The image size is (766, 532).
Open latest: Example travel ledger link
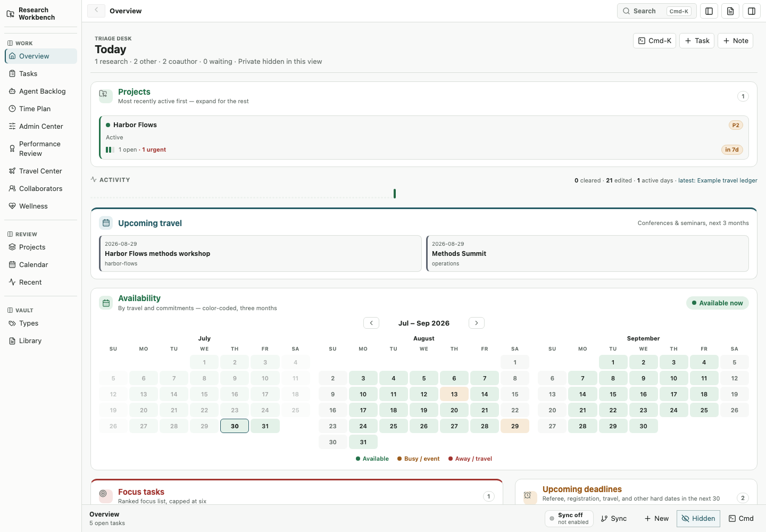click(718, 180)
